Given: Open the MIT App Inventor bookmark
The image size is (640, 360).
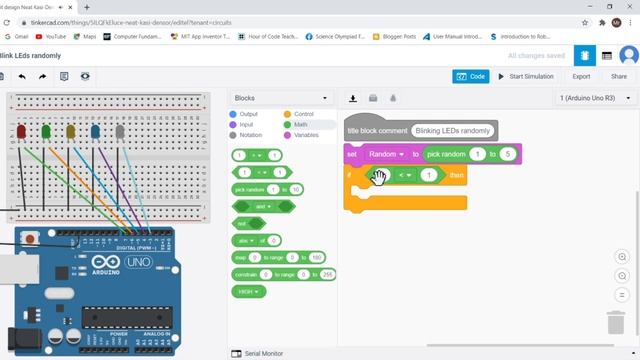Looking at the screenshot, I should (200, 36).
